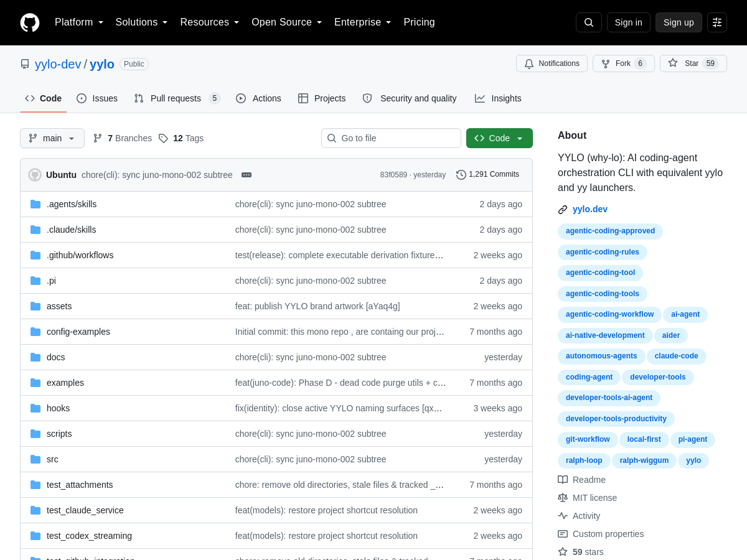This screenshot has width=747, height=560.
Task: Click the star icon beside 59 stars
Action: click(x=563, y=552)
